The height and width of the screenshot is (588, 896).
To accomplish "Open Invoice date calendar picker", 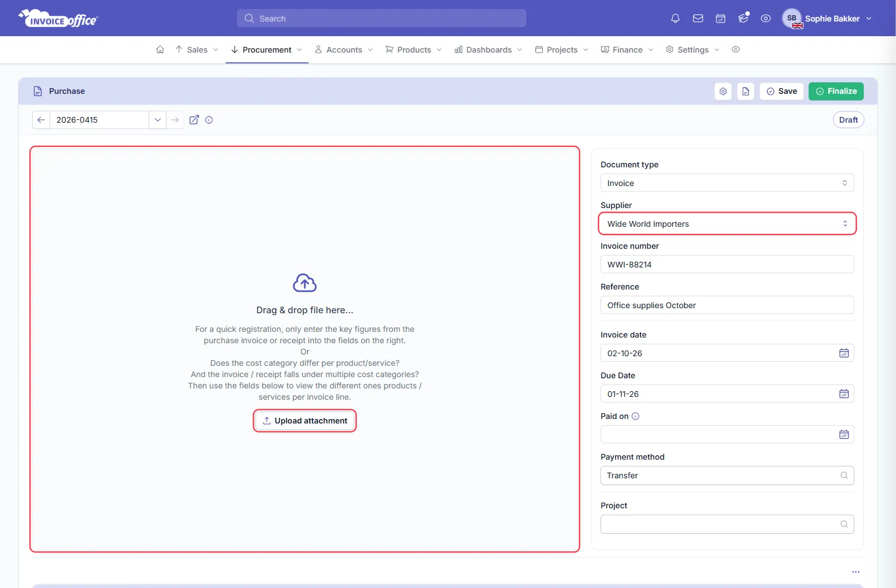I will (843, 353).
